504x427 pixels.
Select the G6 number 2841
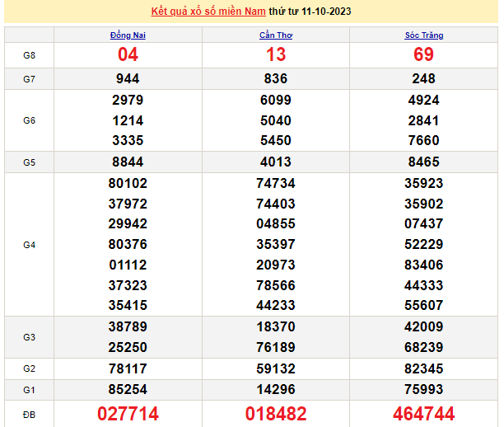pos(423,120)
